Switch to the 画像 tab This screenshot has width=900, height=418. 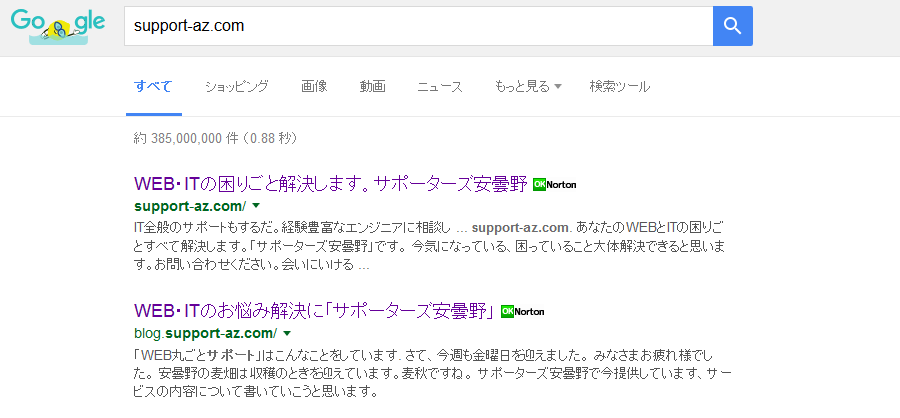pos(314,87)
